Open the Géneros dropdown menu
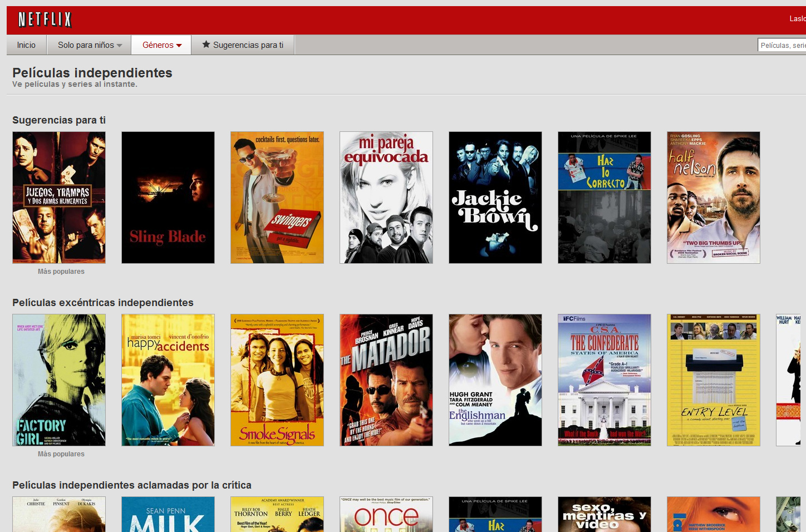 point(161,45)
